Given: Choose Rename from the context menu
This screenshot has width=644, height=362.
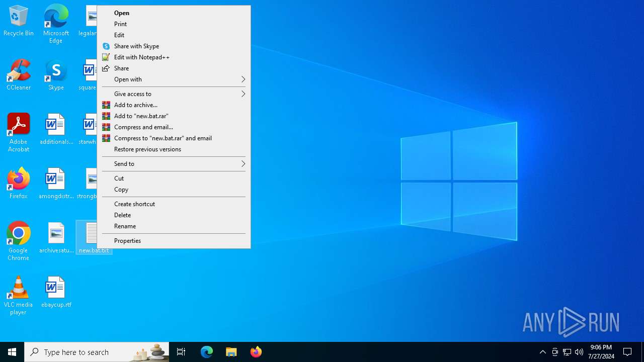Looking at the screenshot, I should point(174,226).
